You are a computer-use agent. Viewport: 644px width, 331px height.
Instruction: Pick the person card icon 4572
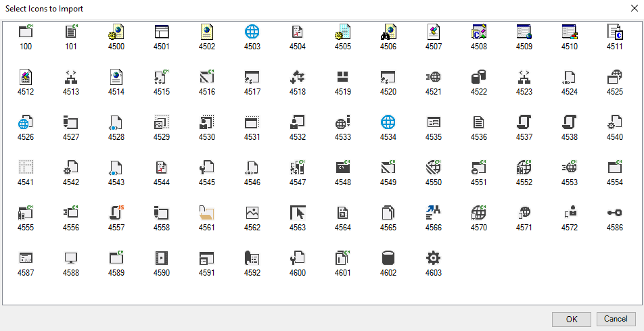570,212
